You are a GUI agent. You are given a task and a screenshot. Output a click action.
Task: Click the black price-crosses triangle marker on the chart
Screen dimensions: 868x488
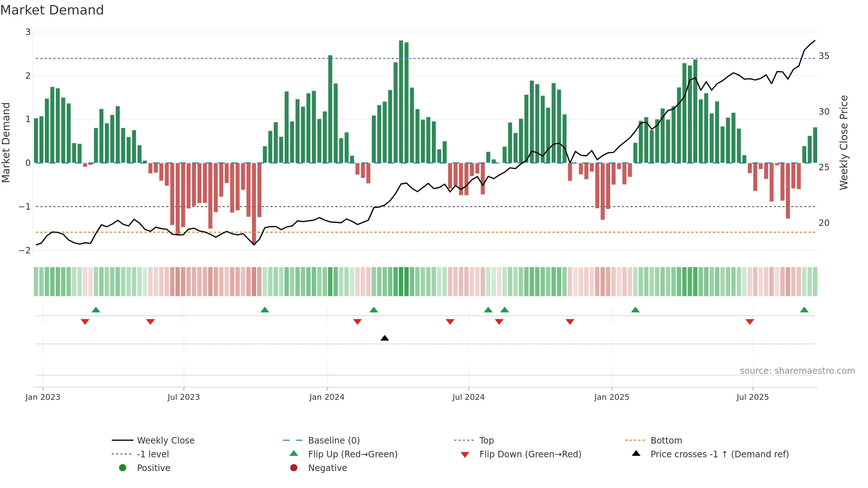385,338
